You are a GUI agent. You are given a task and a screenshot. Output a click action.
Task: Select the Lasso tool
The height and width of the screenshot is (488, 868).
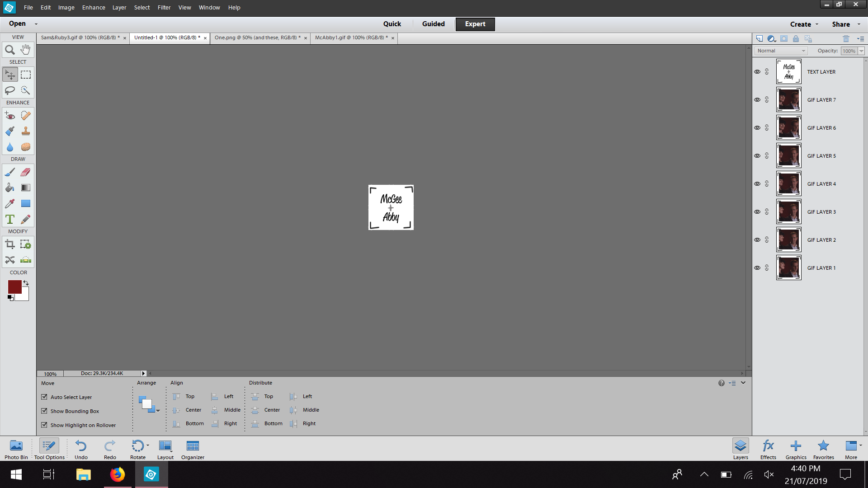(x=9, y=90)
